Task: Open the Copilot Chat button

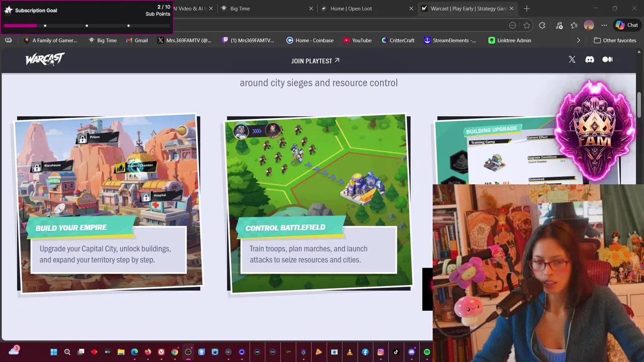Action: point(627,25)
